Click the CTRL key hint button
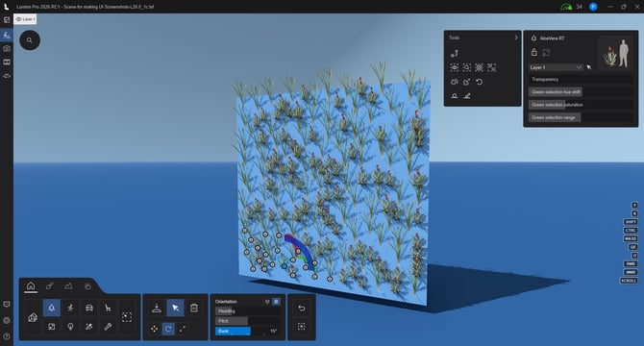 (x=631, y=231)
